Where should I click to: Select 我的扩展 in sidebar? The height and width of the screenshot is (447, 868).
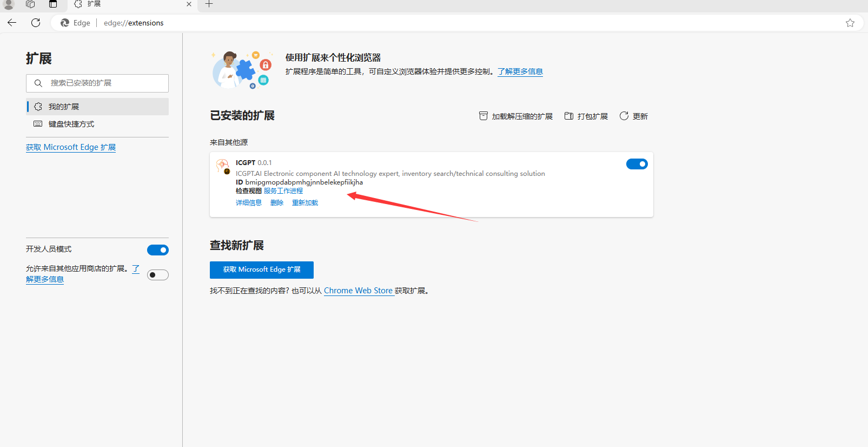click(97, 107)
